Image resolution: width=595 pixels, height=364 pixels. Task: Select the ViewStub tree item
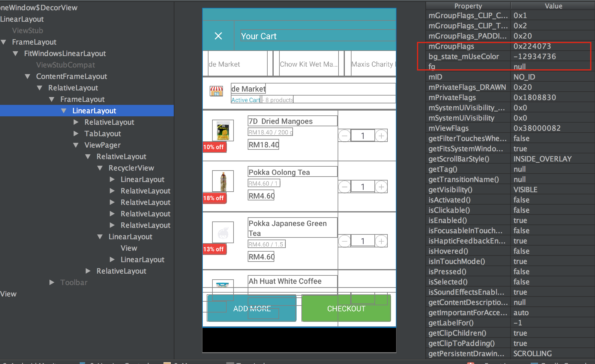(x=27, y=31)
